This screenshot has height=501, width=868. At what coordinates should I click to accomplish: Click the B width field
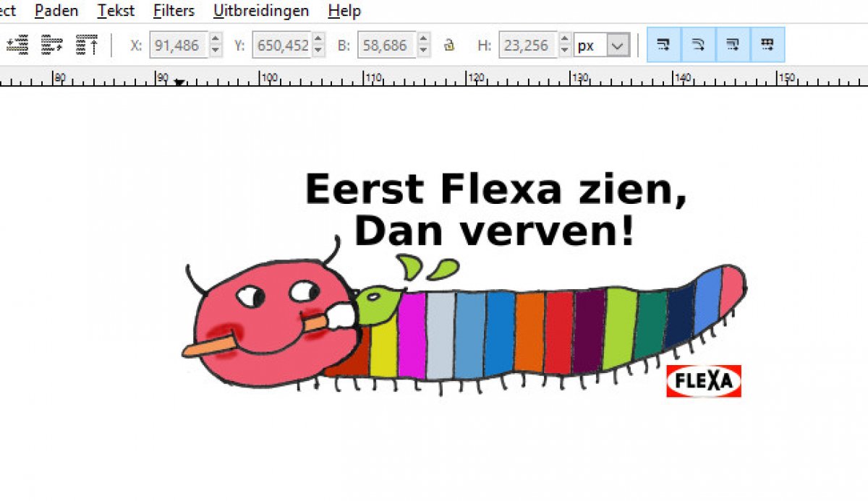tap(387, 46)
